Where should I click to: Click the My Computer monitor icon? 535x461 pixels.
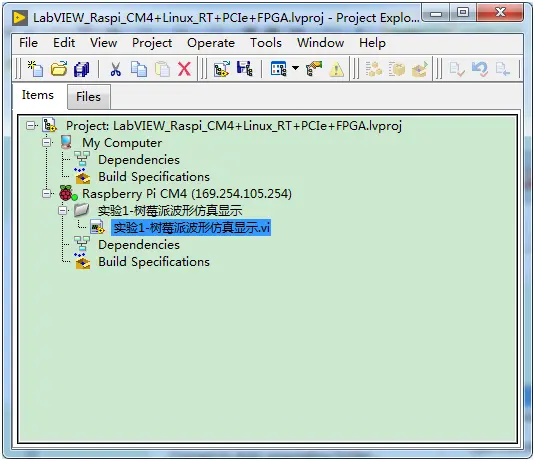coord(66,142)
